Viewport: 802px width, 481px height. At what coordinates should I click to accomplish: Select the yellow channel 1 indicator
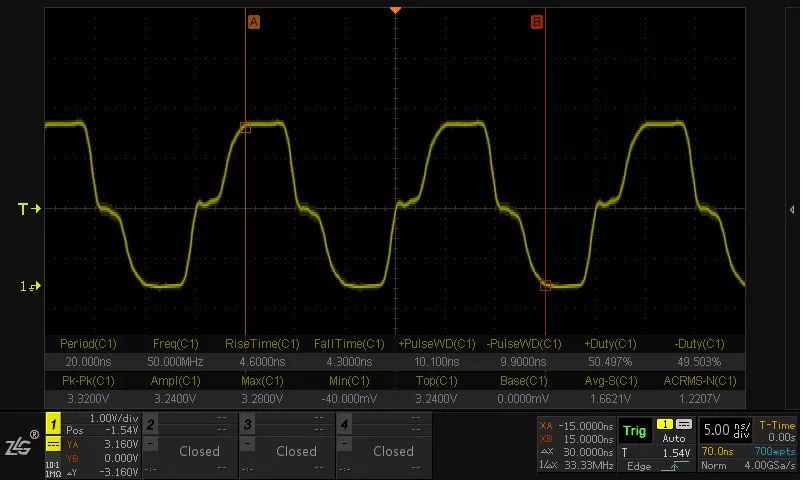(x=53, y=424)
